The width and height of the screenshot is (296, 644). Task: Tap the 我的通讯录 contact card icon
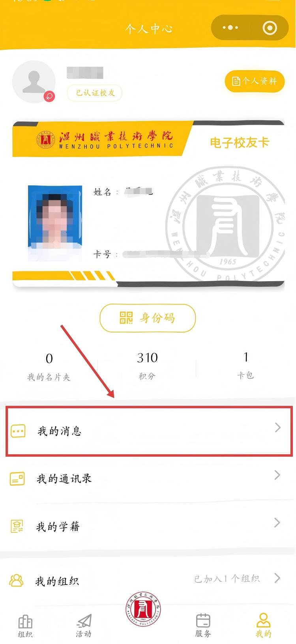pyautogui.click(x=17, y=479)
